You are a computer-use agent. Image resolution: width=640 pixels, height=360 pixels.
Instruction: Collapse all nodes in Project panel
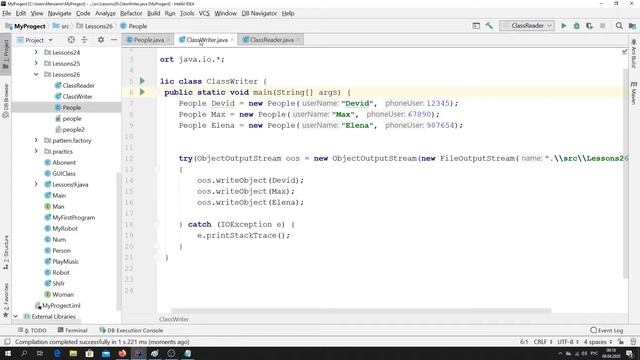pyautogui.click(x=84, y=40)
